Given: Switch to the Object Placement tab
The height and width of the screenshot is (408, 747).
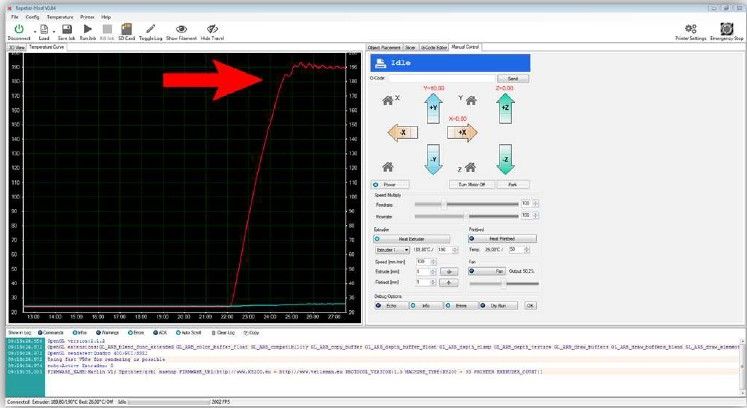Looking at the screenshot, I should pyautogui.click(x=384, y=47).
